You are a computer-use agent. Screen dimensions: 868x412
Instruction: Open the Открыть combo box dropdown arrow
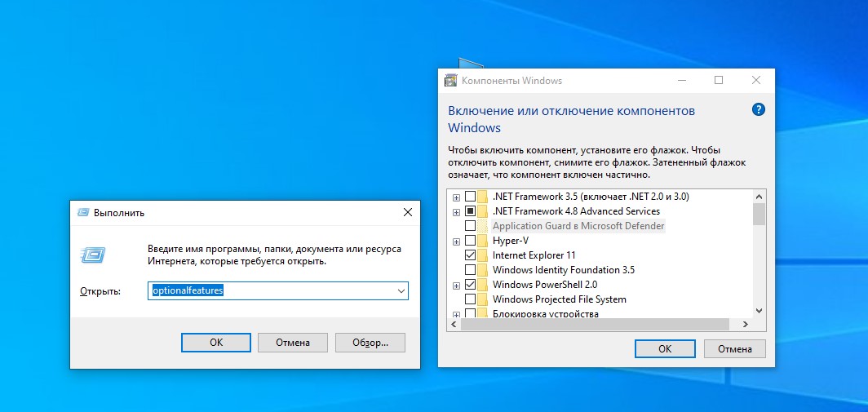tap(401, 290)
